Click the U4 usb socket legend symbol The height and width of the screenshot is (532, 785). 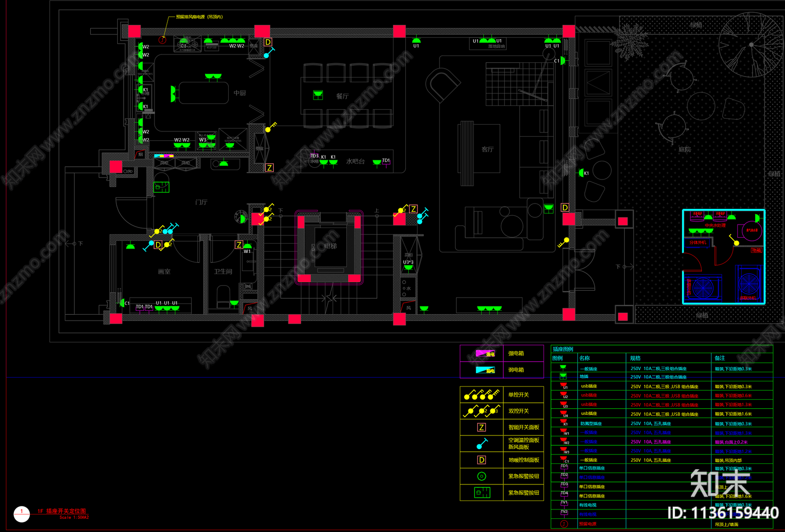coord(564,414)
